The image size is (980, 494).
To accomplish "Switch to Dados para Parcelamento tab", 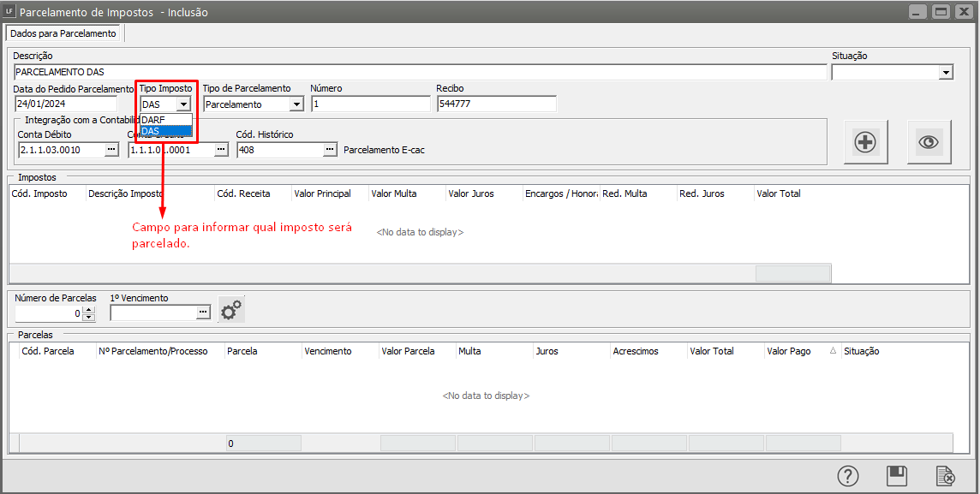I will coord(63,33).
